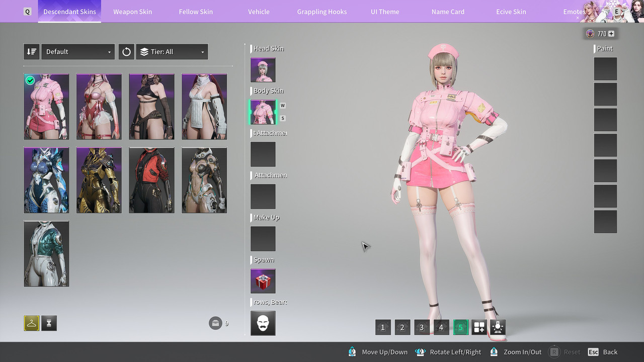Image resolution: width=644 pixels, height=362 pixels.
Task: Pick the red and black jacket skin
Action: tap(151, 180)
